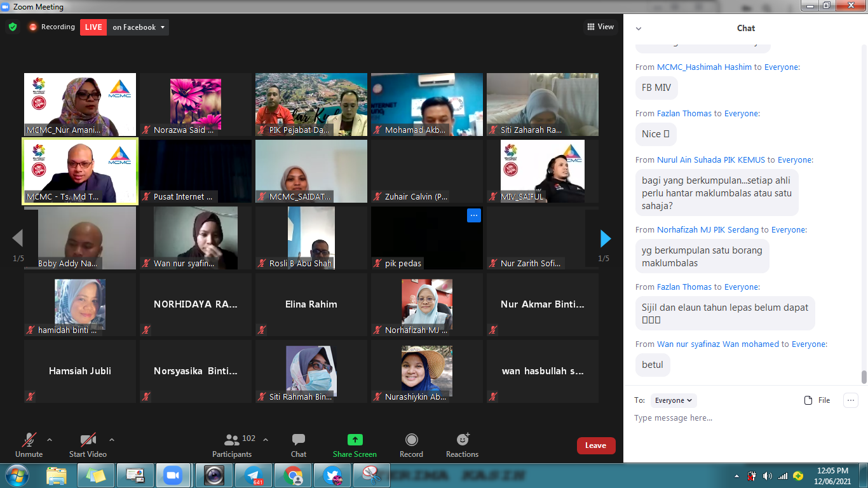The image size is (868, 488).
Task: Expand the audio options arrow beside Unmute
Action: coord(50,439)
